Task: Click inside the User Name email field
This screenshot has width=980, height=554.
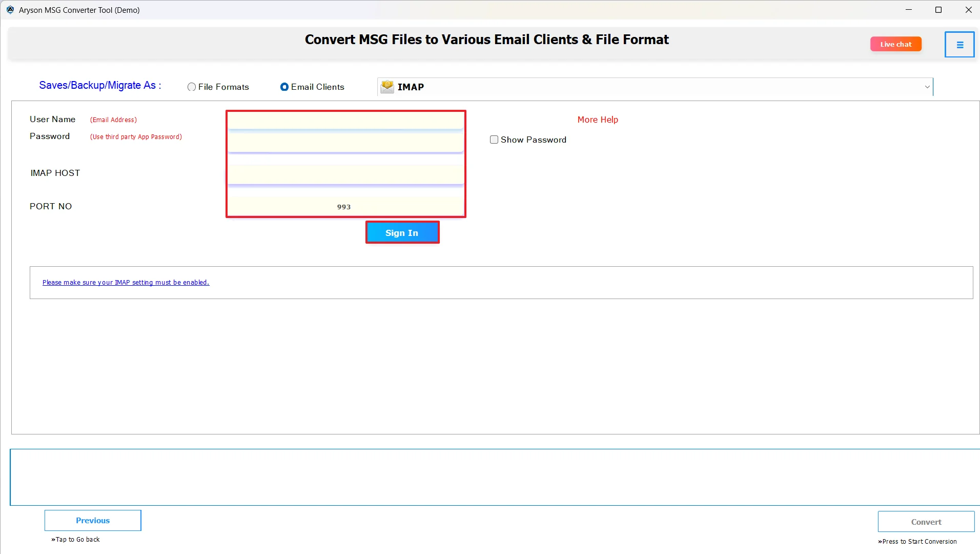Action: [346, 121]
